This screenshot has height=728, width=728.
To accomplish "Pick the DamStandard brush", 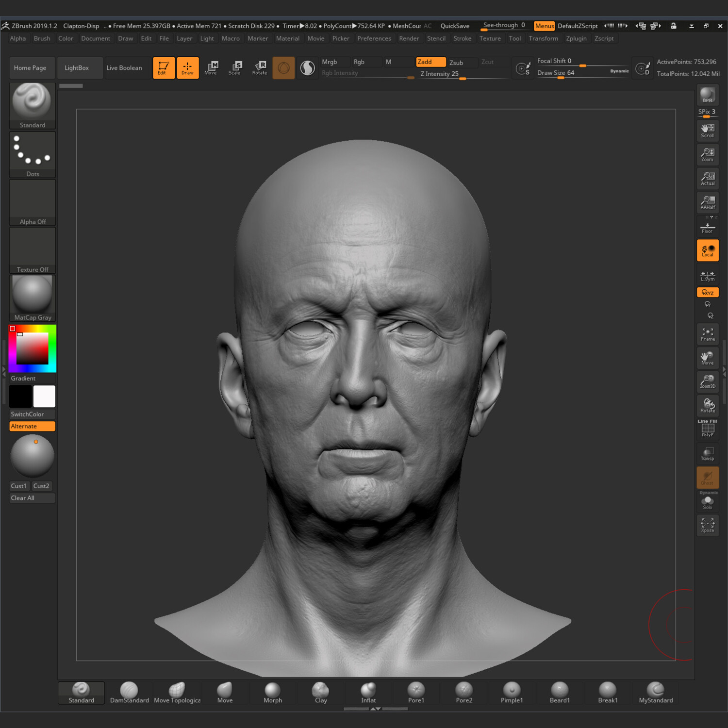I will [x=129, y=693].
